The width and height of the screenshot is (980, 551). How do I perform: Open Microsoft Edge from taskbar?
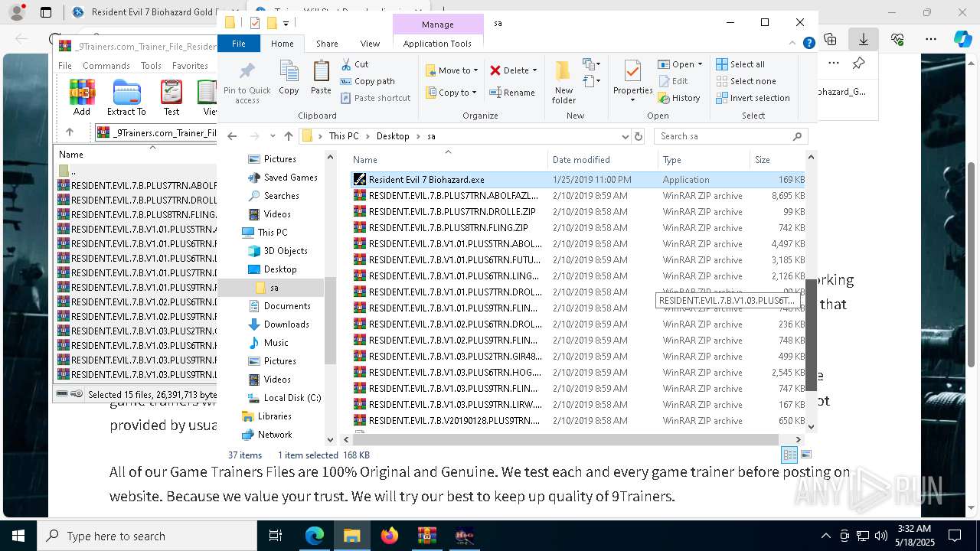(315, 536)
